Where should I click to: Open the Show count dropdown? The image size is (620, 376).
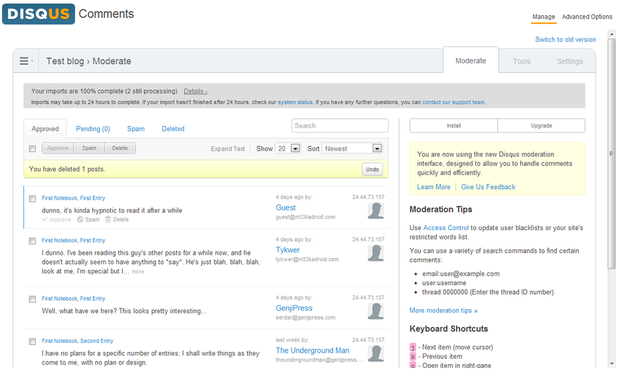(288, 148)
